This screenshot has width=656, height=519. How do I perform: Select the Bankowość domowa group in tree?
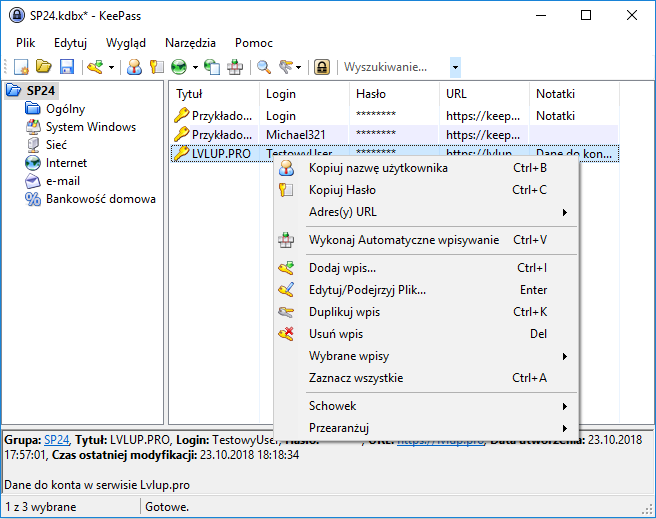(100, 199)
